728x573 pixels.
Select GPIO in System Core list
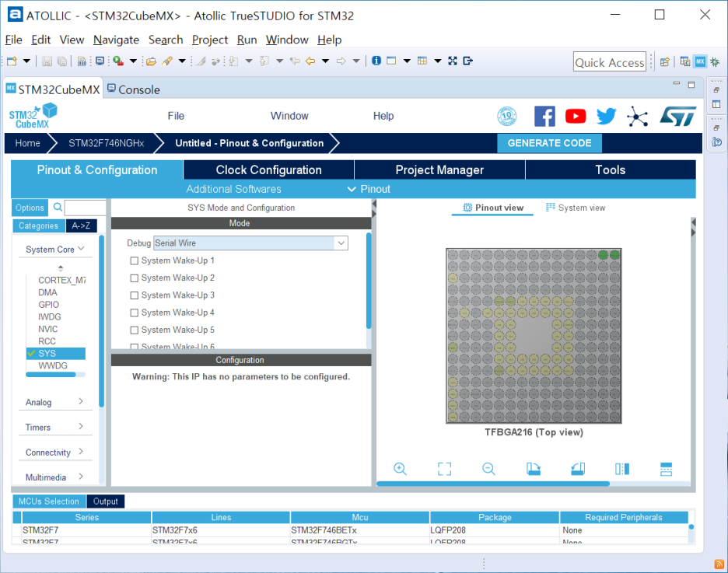tap(49, 304)
